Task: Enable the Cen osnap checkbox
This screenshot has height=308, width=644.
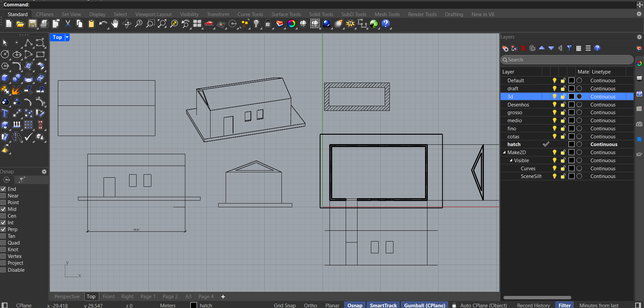Action: point(3,216)
